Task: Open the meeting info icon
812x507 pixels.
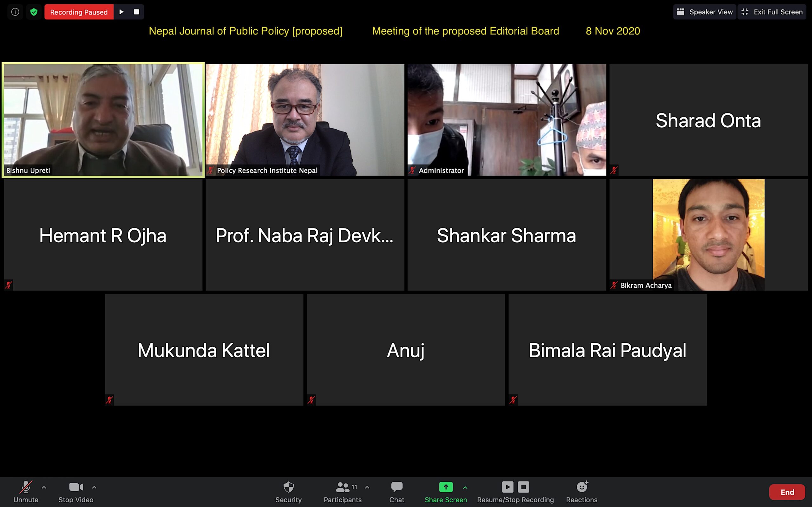Action: click(15, 12)
